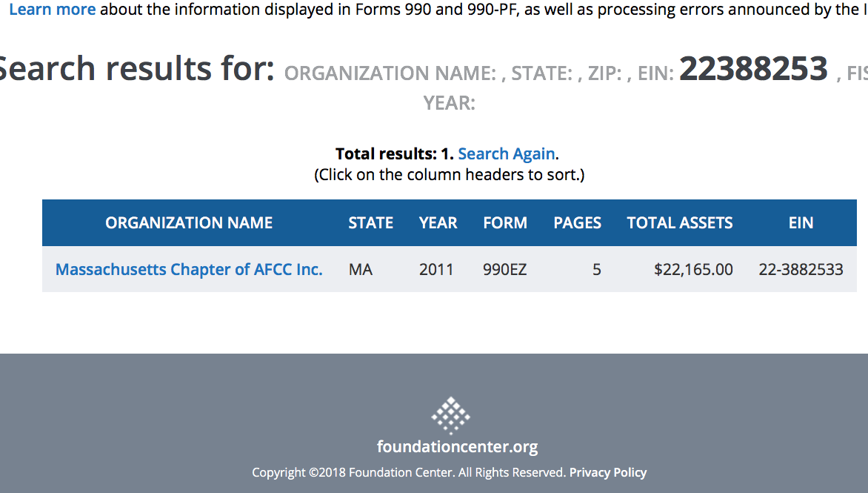The image size is (868, 493).
Task: Click the $22,165.00 total assets cell
Action: (x=693, y=270)
